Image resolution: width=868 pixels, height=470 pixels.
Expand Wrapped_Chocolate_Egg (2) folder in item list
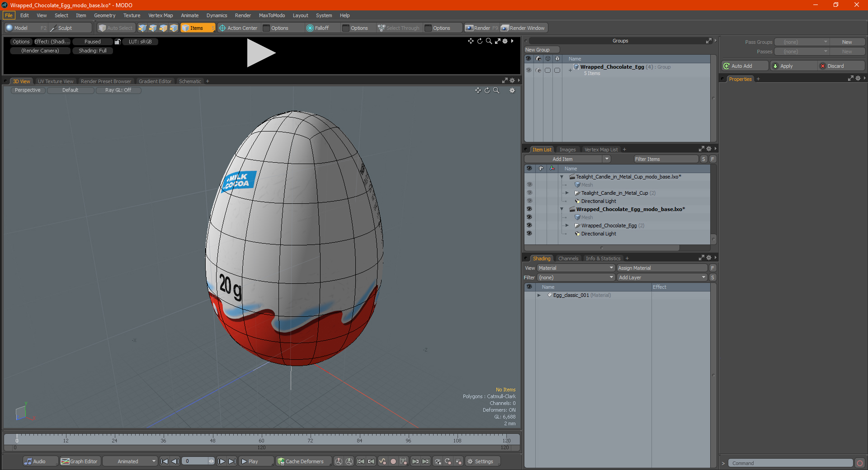click(567, 226)
